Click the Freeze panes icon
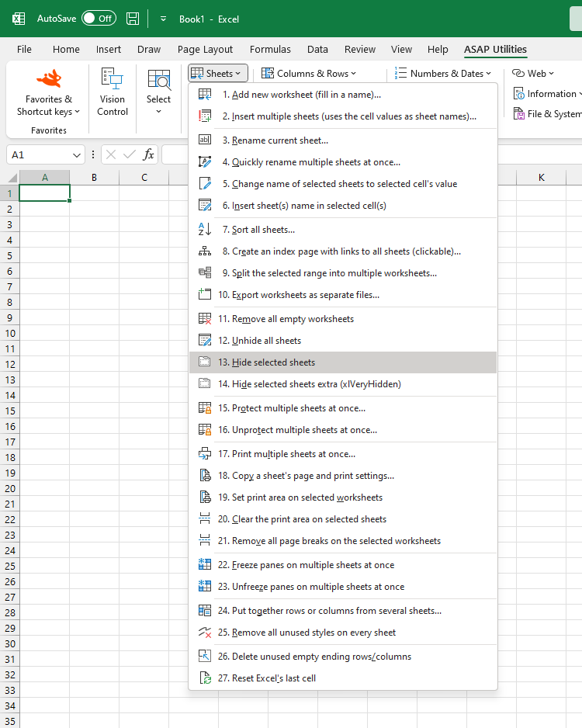 click(x=205, y=564)
